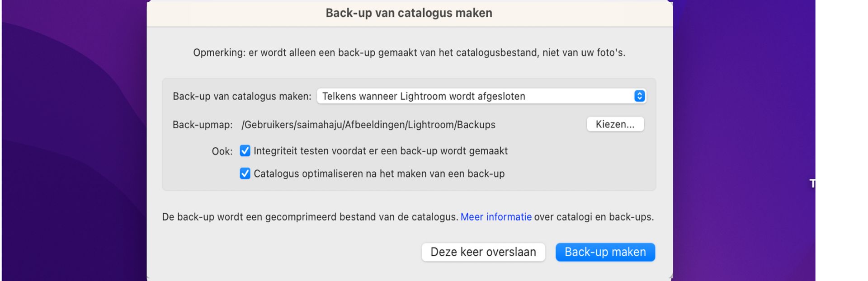Click 'Kiezen...' to choose a backup folder
This screenshot has height=281, width=868.
[615, 124]
